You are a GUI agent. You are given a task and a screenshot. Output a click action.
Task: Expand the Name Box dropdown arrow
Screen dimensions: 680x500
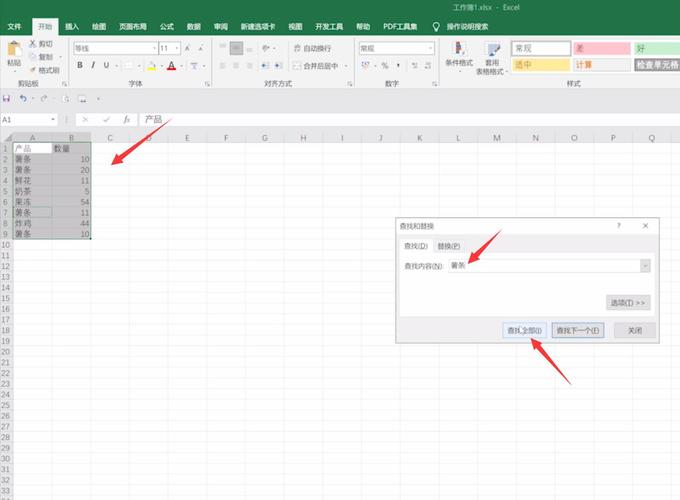click(53, 119)
